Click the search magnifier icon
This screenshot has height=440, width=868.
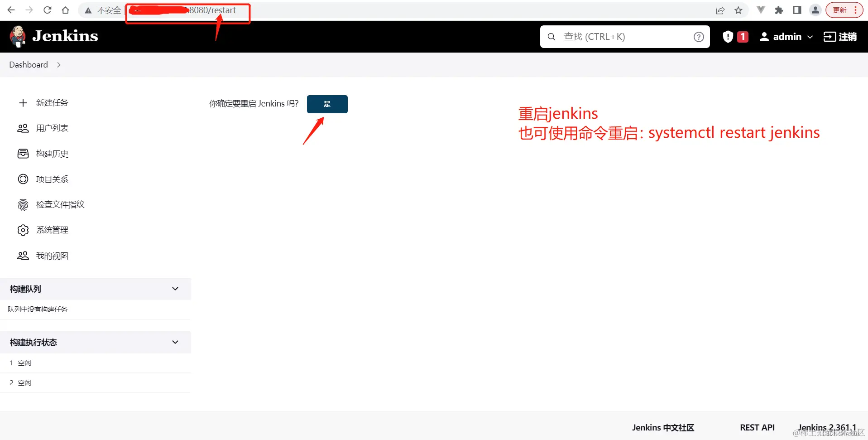tap(551, 37)
